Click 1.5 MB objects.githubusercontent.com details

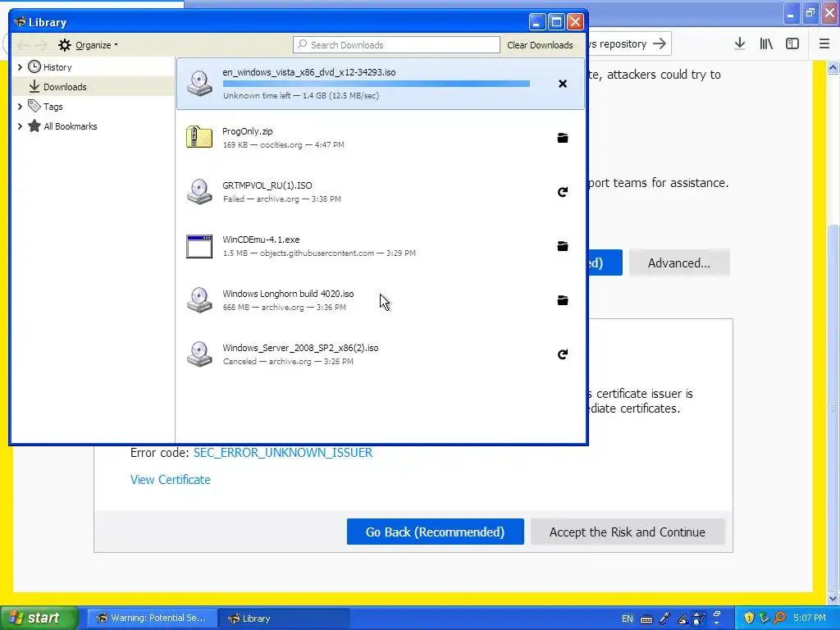319,253
